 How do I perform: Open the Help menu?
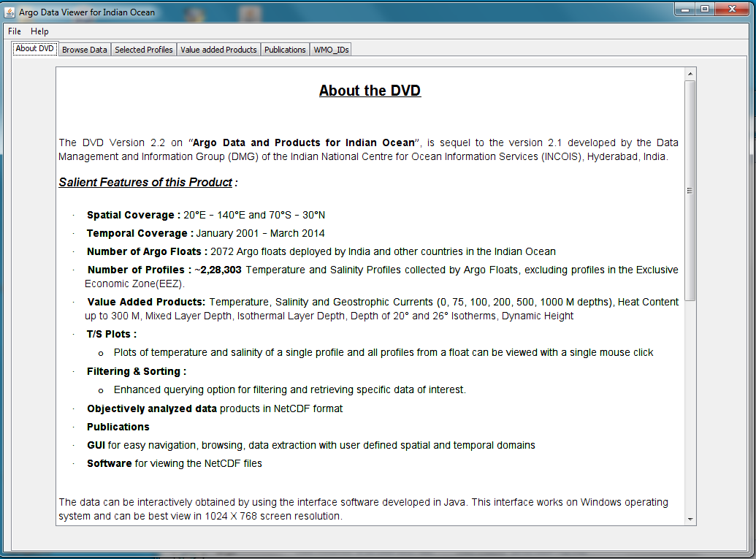[39, 31]
